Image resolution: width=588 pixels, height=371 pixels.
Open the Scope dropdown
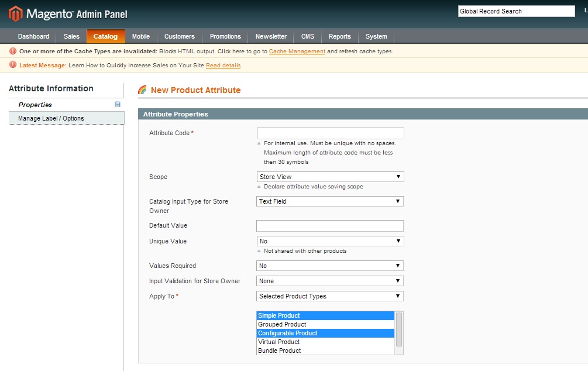pyautogui.click(x=330, y=177)
